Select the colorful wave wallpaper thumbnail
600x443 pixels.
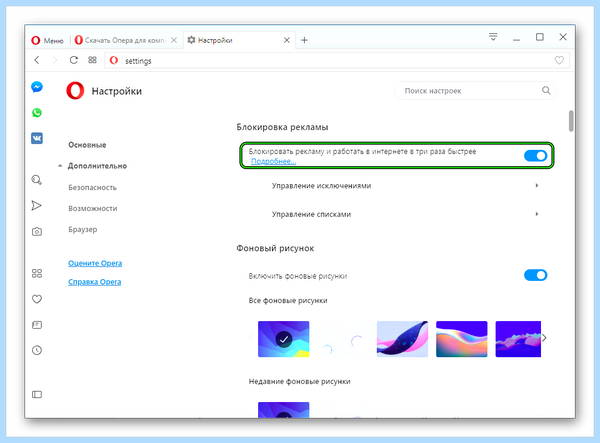click(461, 339)
